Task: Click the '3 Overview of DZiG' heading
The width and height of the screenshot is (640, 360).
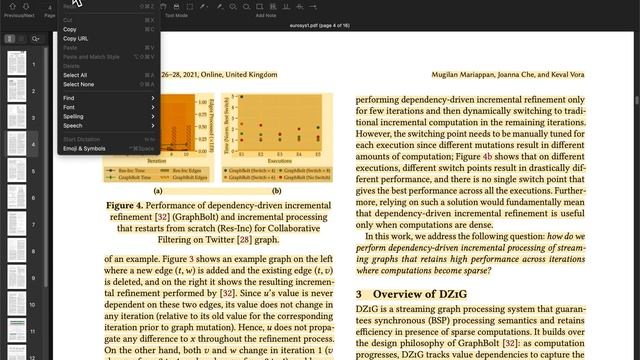Action: pyautogui.click(x=411, y=294)
